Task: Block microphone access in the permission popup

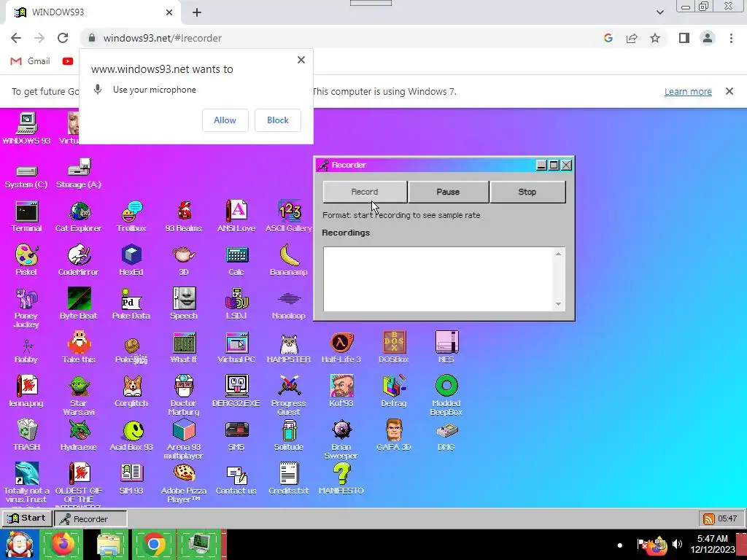Action: (278, 120)
